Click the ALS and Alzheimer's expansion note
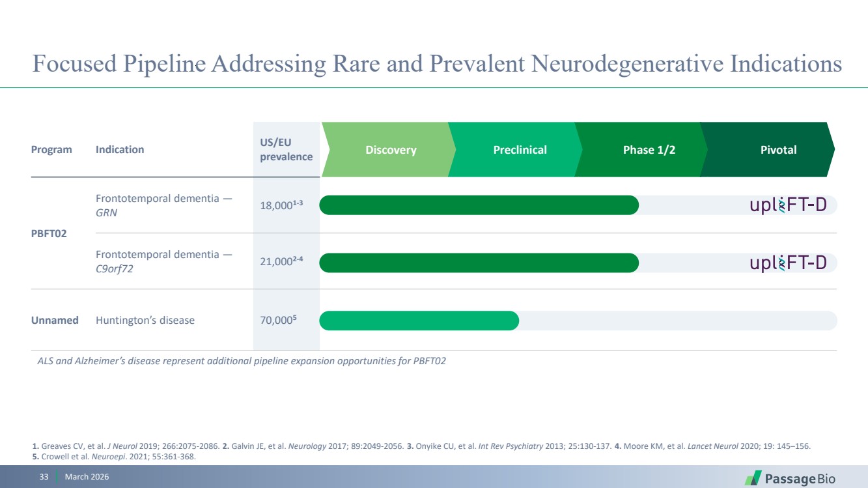The width and height of the screenshot is (868, 488). (242, 362)
